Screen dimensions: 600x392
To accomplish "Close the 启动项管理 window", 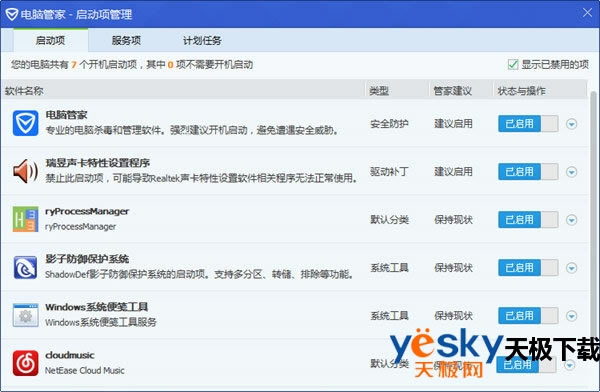I will point(587,13).
